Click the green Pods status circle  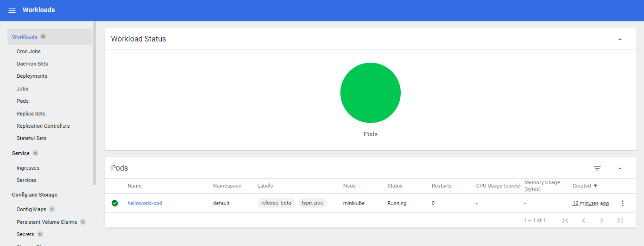(371, 93)
